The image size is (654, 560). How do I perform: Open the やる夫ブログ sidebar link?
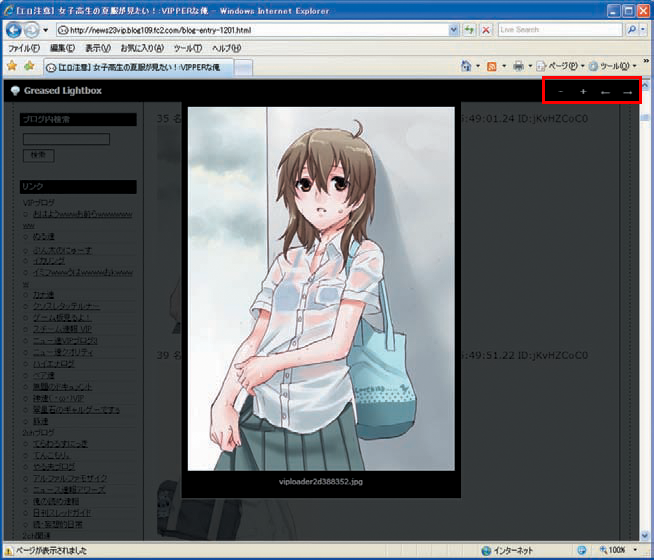point(54,467)
